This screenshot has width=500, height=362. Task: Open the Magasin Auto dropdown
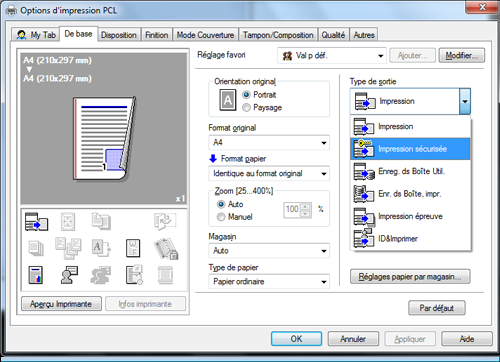(269, 251)
